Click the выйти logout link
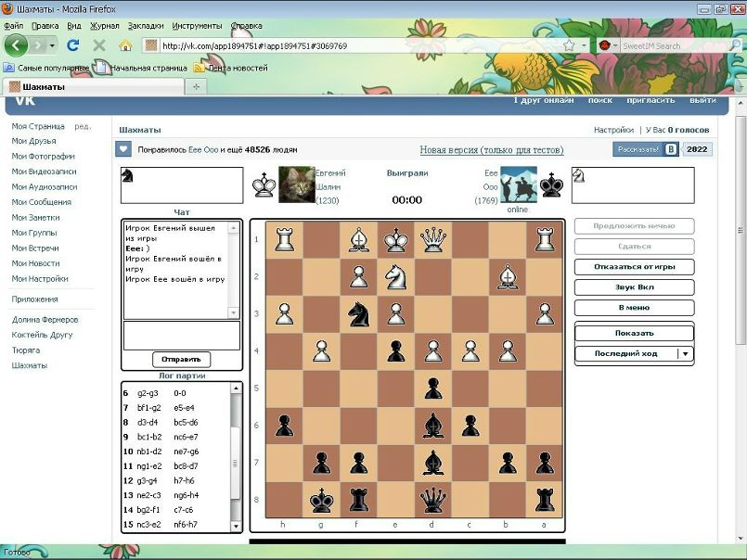This screenshot has height=560, width=747. coord(702,100)
